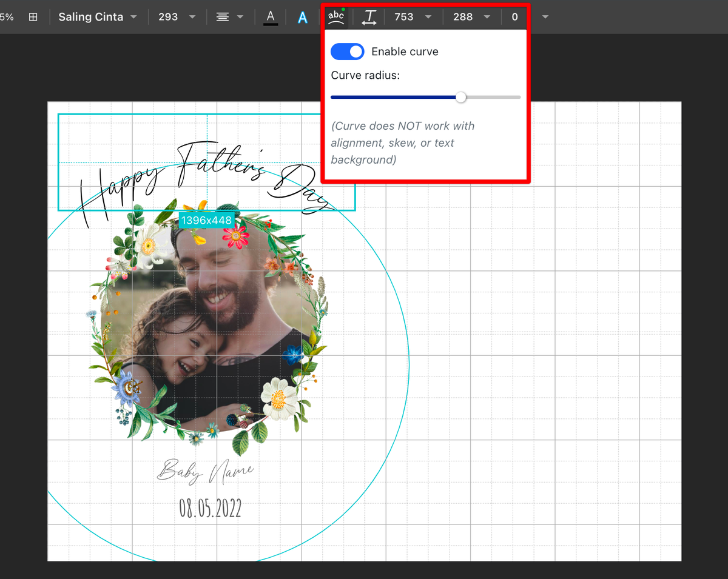The height and width of the screenshot is (579, 728).
Task: Select the Baby Name text
Action: tap(205, 470)
